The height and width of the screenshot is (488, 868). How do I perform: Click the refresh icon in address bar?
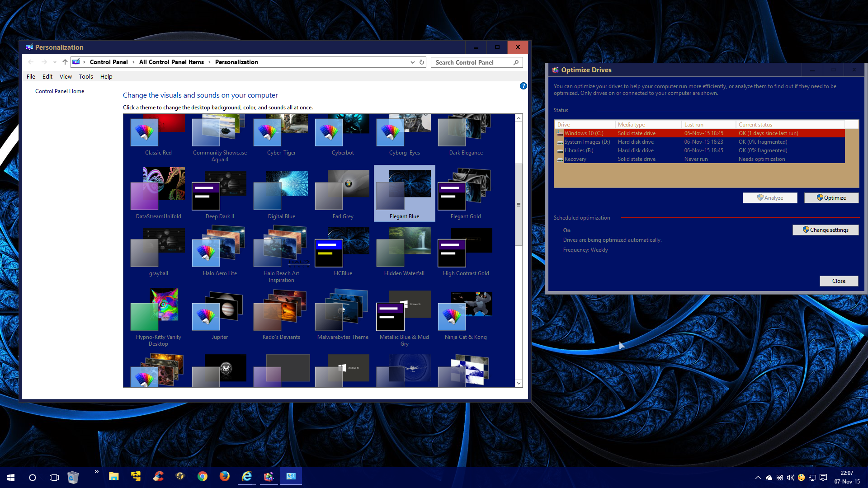422,62
